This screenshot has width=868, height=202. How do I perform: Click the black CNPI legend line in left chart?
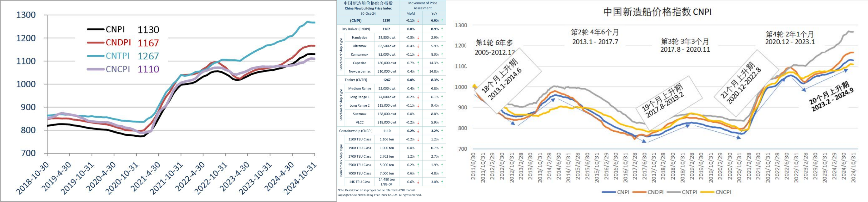[95, 30]
